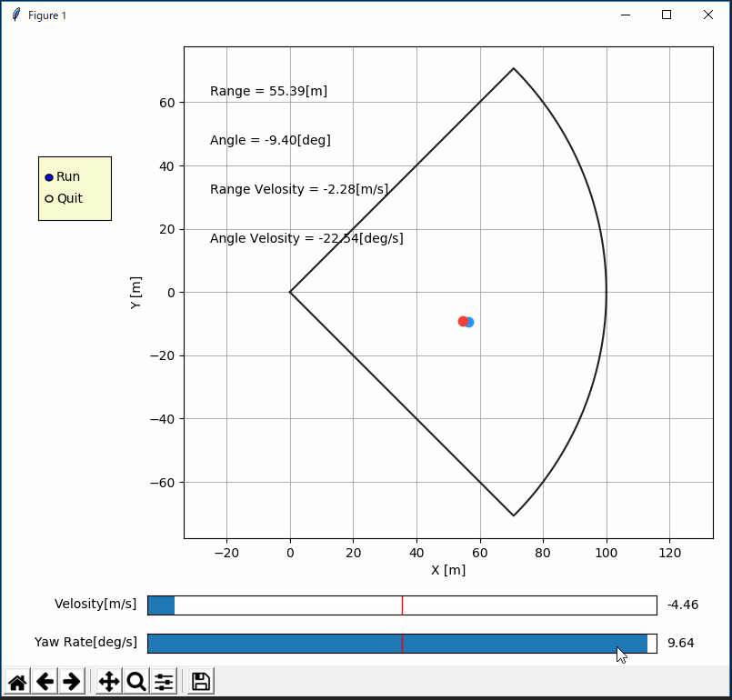
Task: Activate the Pan axes tool
Action: pyautogui.click(x=109, y=682)
